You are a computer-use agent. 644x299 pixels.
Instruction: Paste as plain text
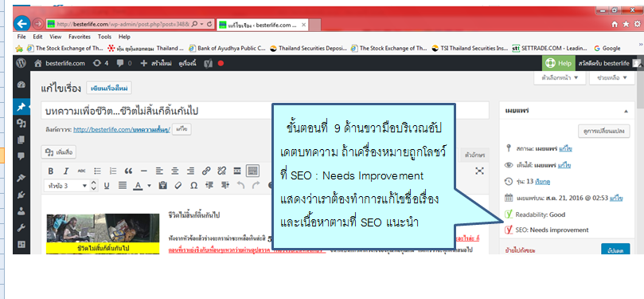pyautogui.click(x=162, y=186)
